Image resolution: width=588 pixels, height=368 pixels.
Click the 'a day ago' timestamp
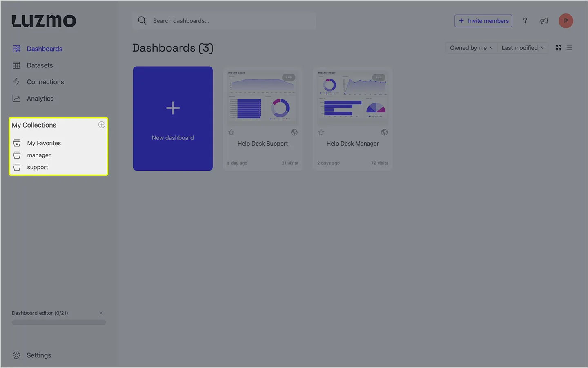pos(237,163)
